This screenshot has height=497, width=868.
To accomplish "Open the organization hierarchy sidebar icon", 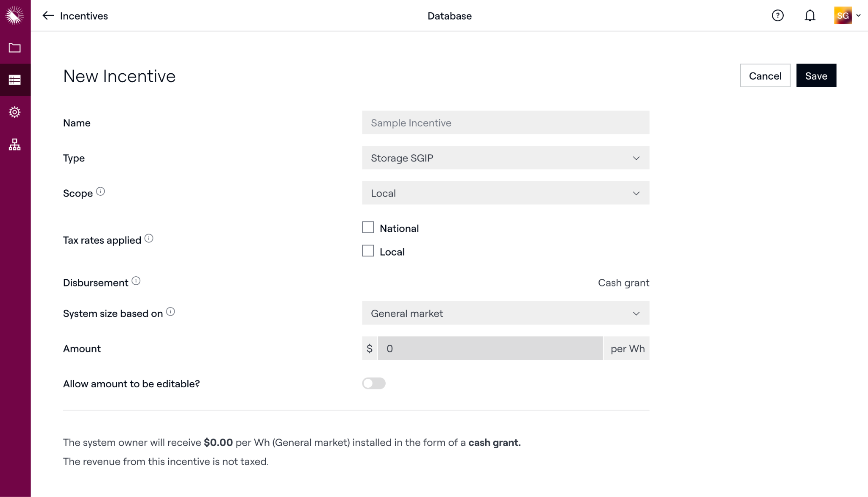I will click(15, 144).
